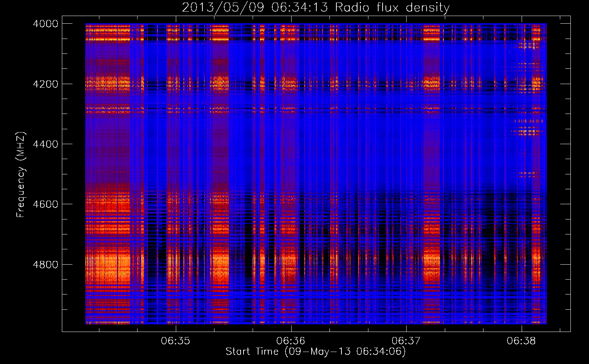This screenshot has width=589, height=364.
Task: Click the 06:38 time tick label
Action: [x=521, y=341]
